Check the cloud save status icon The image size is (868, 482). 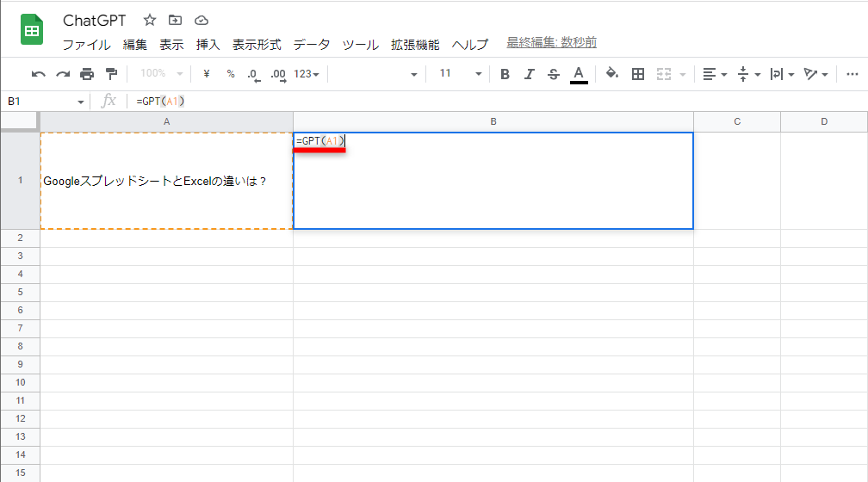click(x=201, y=21)
